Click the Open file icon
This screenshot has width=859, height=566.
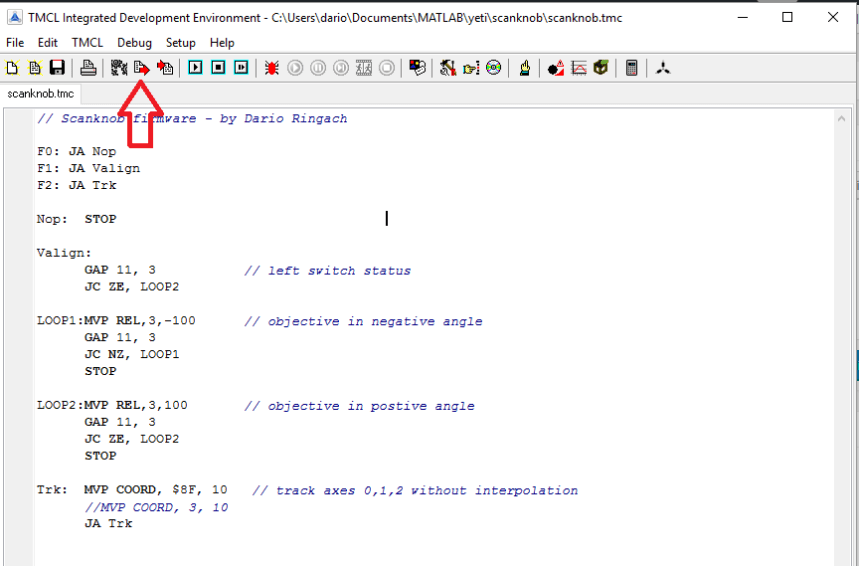pyautogui.click(x=35, y=68)
